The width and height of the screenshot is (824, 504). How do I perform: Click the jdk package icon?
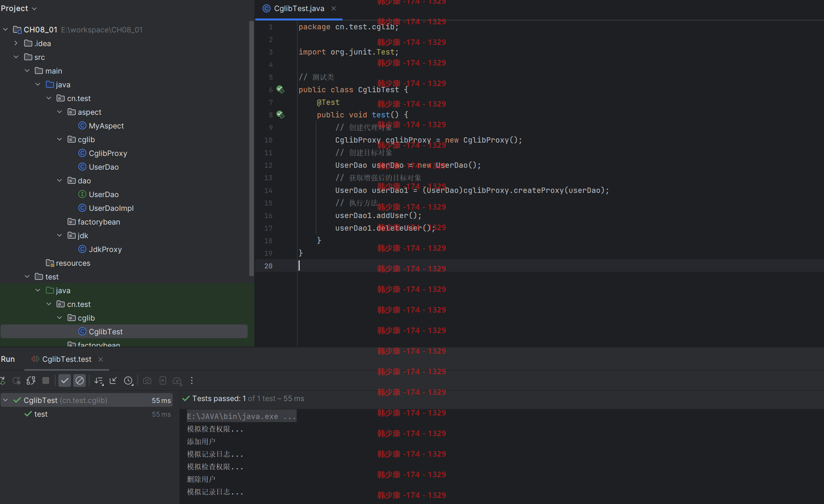pos(71,235)
